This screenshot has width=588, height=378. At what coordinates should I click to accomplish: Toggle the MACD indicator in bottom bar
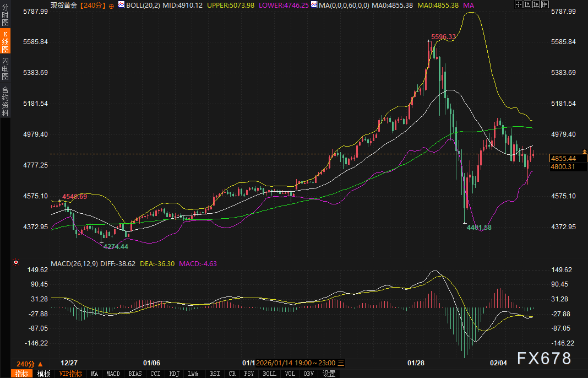click(x=113, y=374)
